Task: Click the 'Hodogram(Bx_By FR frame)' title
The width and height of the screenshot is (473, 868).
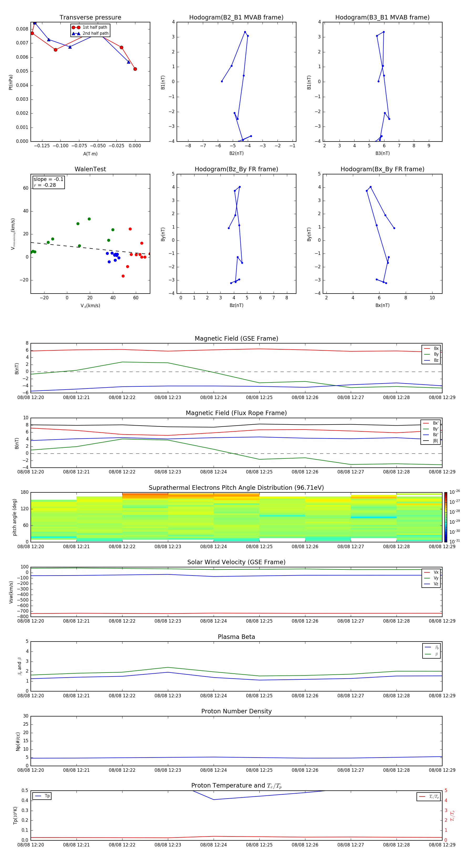Action: tap(382, 169)
